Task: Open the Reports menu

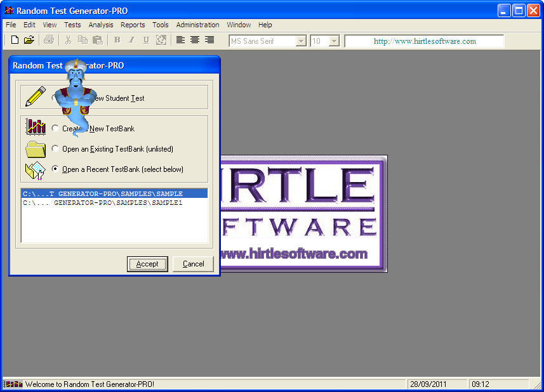Action: (x=133, y=25)
